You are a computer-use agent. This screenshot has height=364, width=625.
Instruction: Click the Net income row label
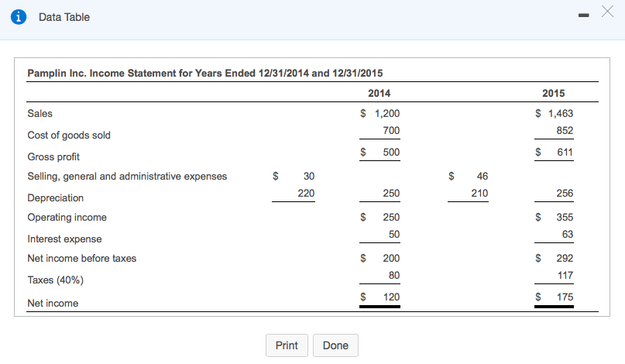click(53, 303)
